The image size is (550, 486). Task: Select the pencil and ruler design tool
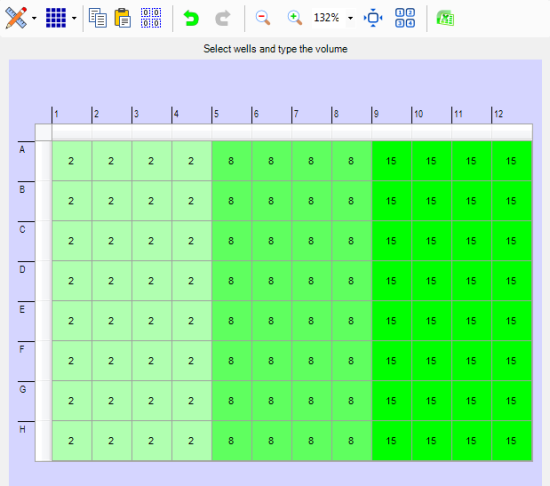tap(16, 18)
